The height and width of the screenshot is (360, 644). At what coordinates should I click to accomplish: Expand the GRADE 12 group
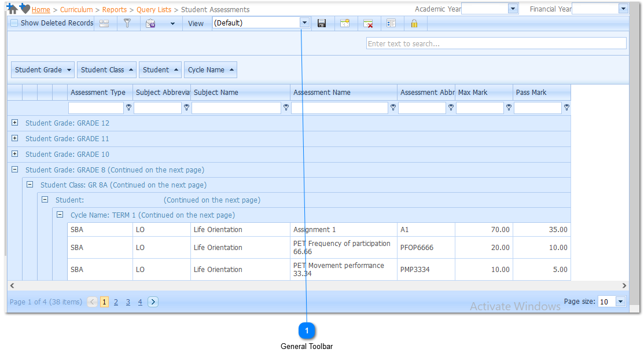point(15,123)
